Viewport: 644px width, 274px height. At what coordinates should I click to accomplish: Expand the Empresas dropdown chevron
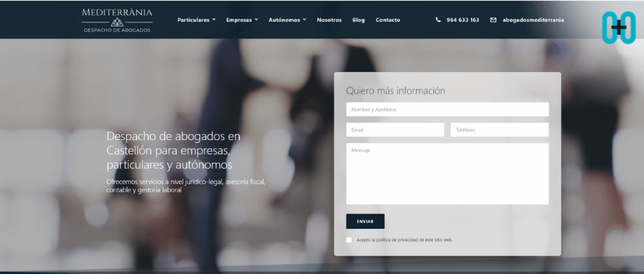tap(256, 19)
